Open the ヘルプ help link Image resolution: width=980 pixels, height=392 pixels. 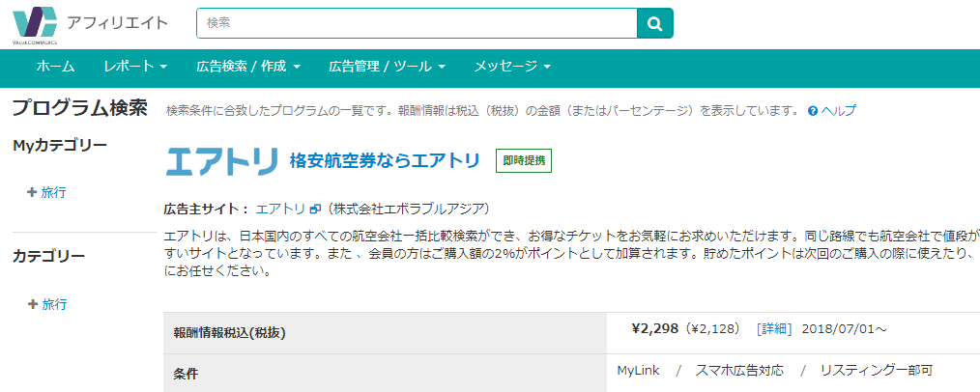838,111
